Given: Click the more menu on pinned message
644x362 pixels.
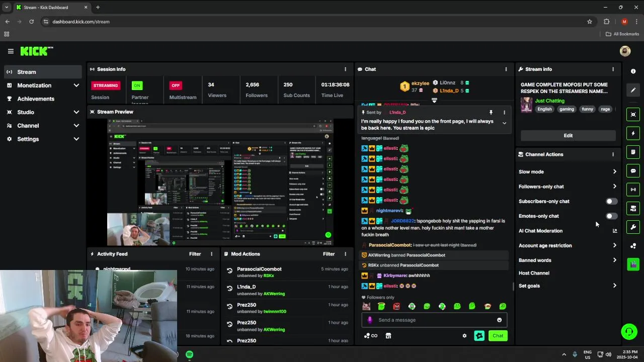Looking at the screenshot, I should pos(504,113).
